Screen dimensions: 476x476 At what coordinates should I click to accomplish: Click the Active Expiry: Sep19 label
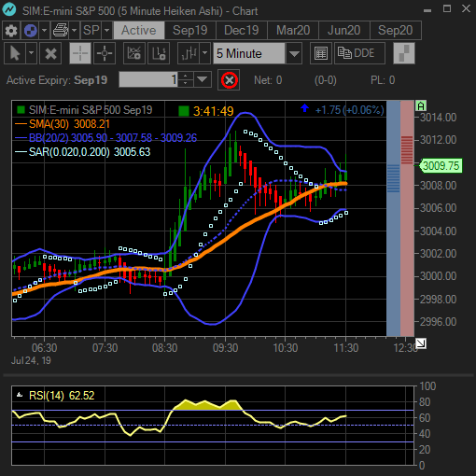tap(57, 80)
